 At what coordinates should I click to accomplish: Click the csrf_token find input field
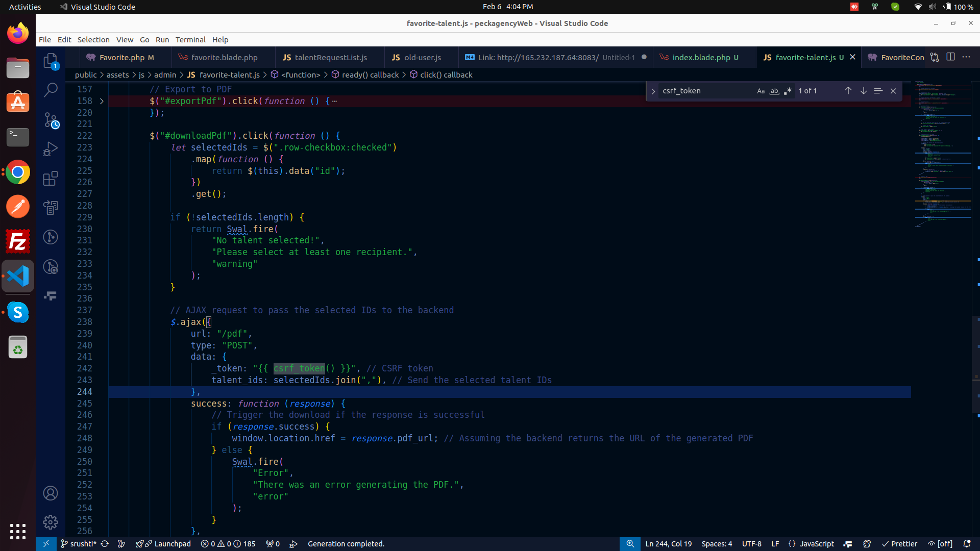(x=704, y=91)
